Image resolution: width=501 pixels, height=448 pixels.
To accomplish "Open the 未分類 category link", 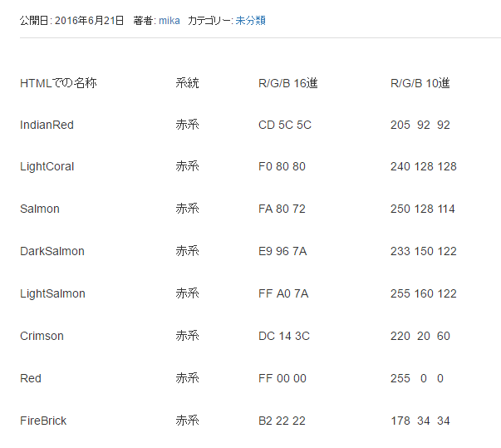I will click(251, 20).
